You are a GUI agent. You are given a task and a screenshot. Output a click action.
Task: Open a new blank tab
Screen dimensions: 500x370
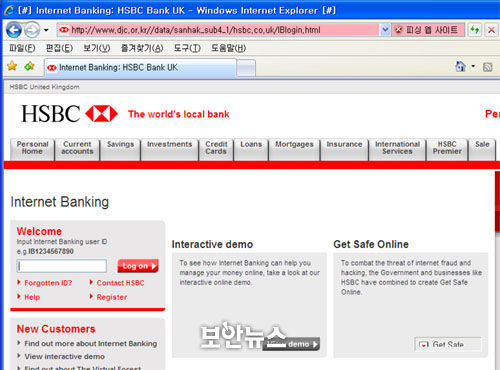click(246, 68)
